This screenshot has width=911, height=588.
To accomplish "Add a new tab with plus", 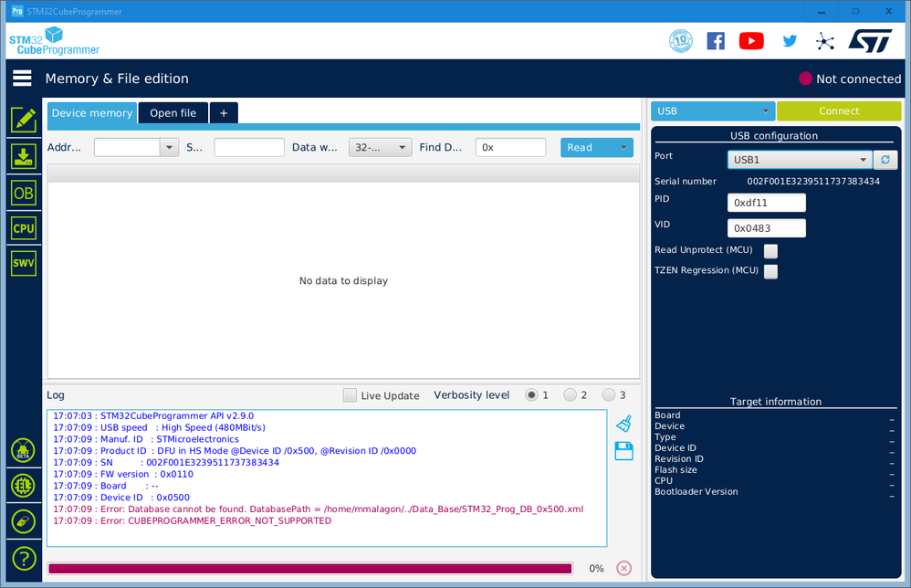I will 224,112.
